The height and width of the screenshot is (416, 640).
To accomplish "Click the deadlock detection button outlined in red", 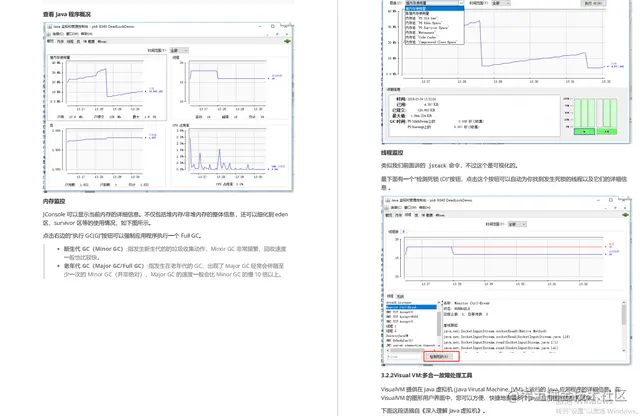I will pyautogui.click(x=439, y=356).
